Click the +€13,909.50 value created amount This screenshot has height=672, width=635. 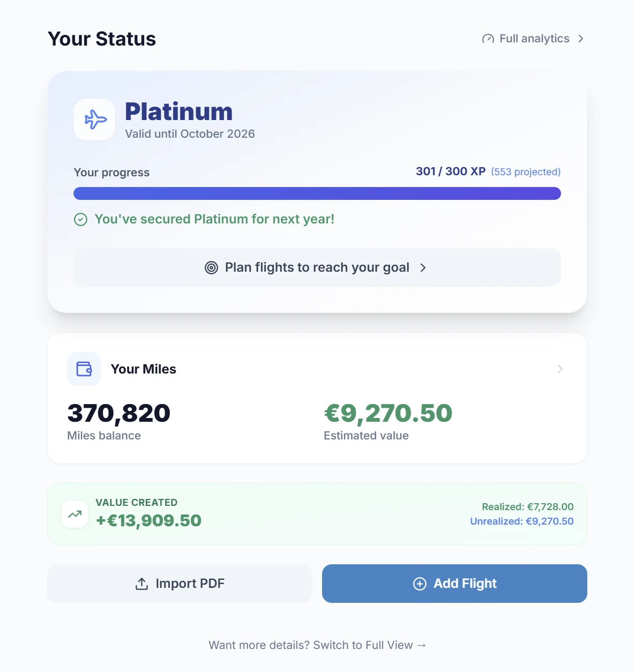pos(148,521)
